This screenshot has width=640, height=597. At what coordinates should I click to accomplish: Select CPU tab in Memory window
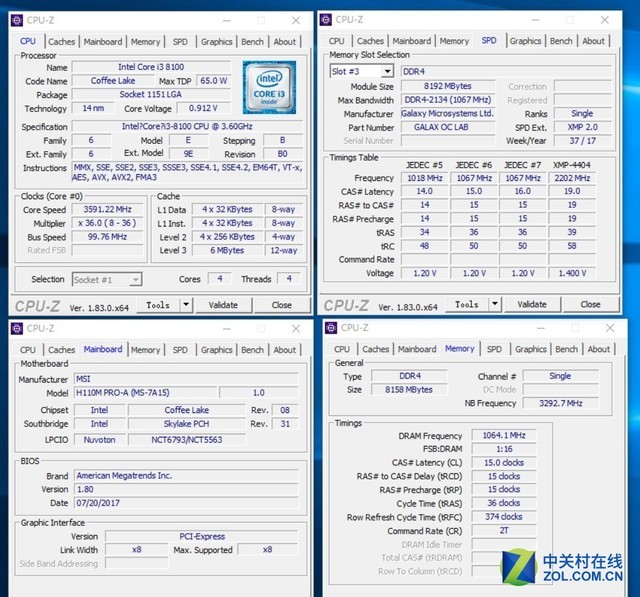tap(342, 349)
